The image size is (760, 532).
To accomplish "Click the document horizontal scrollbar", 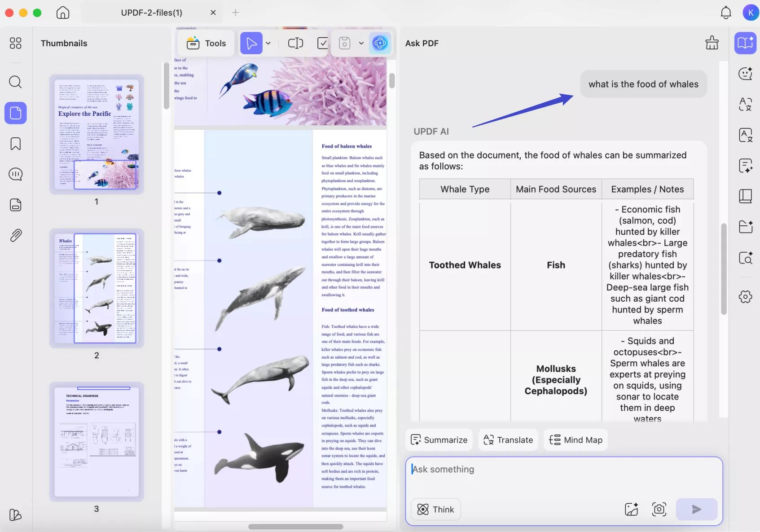I will click(296, 527).
